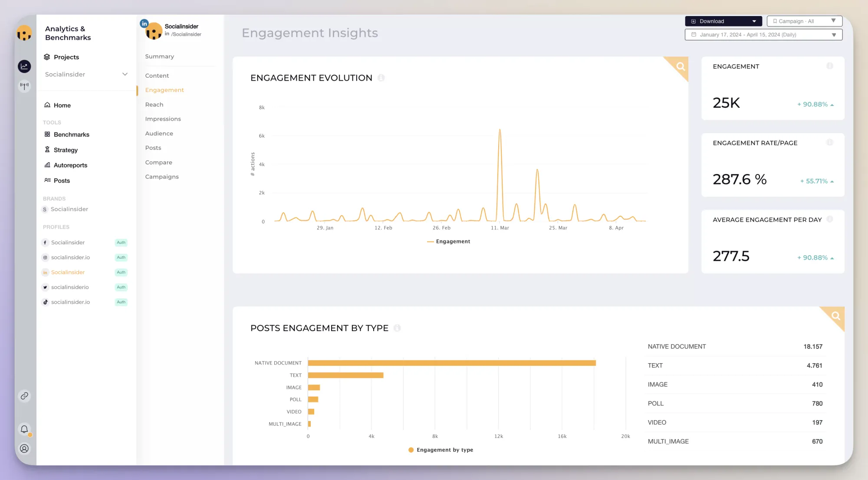Open the Campaign All dropdown
Image resolution: width=868 pixels, height=480 pixels.
(805, 21)
